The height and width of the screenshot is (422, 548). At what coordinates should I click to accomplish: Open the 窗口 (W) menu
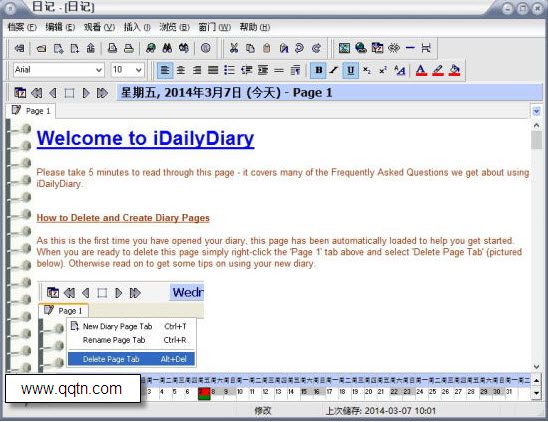215,27
